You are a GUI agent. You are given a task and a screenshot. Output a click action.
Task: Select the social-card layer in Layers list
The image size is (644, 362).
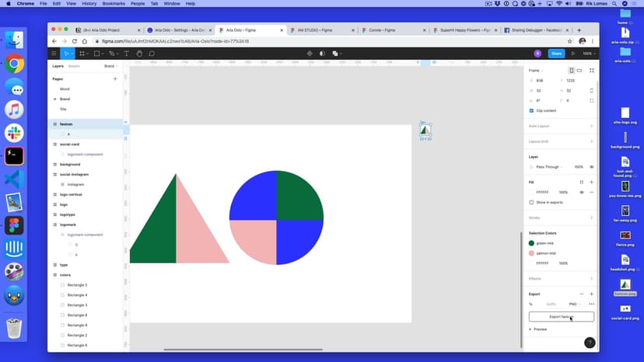click(x=70, y=144)
